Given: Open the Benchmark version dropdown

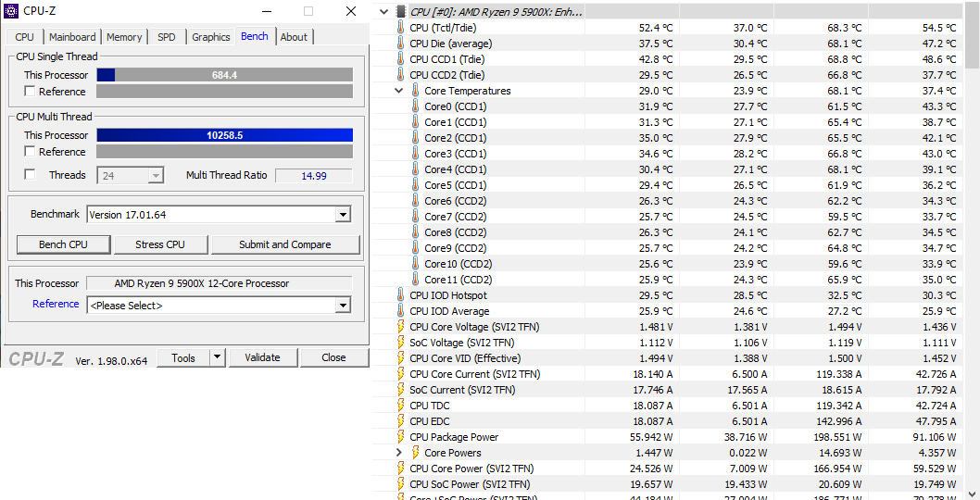Looking at the screenshot, I should click(x=343, y=215).
